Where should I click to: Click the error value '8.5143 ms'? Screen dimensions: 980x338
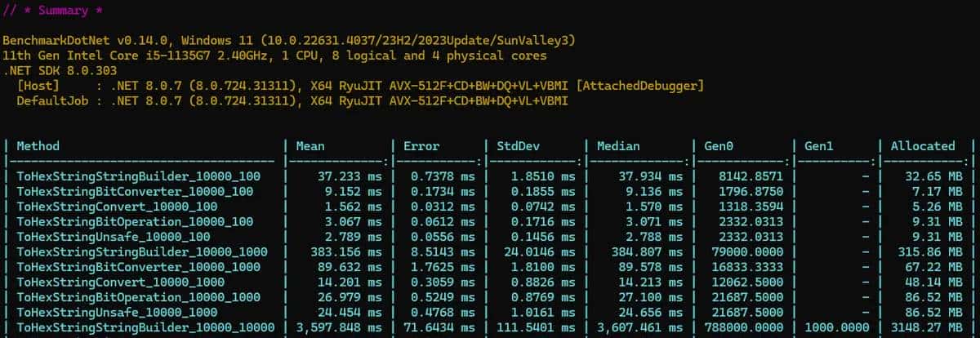[442, 251]
